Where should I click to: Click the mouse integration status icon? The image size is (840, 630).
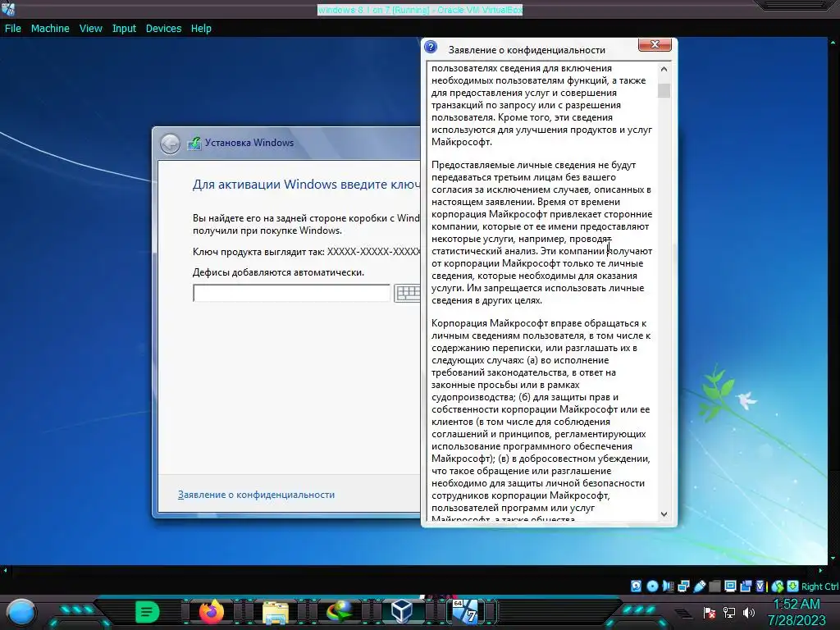[778, 587]
